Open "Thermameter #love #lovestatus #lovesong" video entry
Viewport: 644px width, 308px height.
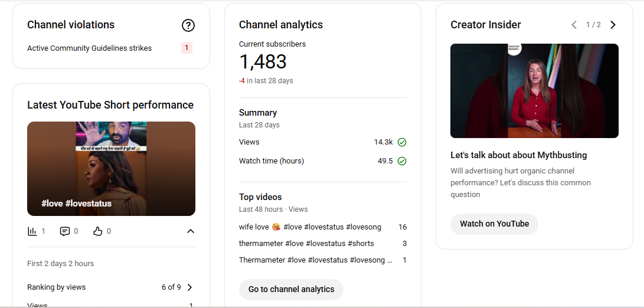(315, 260)
